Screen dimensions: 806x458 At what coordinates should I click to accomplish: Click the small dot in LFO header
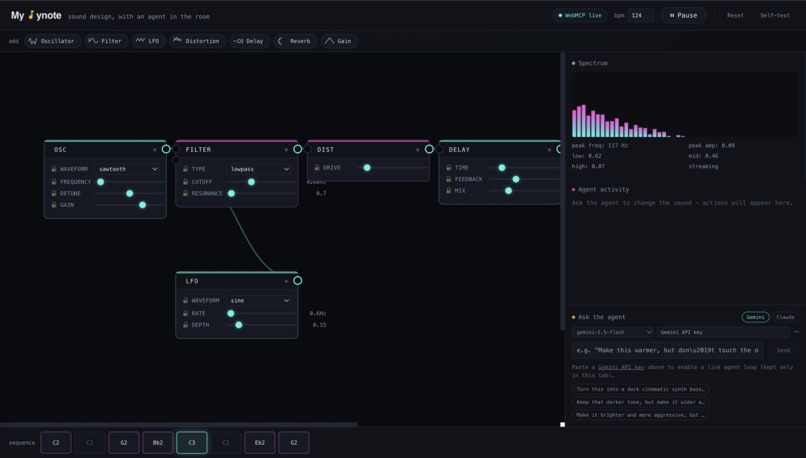coord(286,281)
